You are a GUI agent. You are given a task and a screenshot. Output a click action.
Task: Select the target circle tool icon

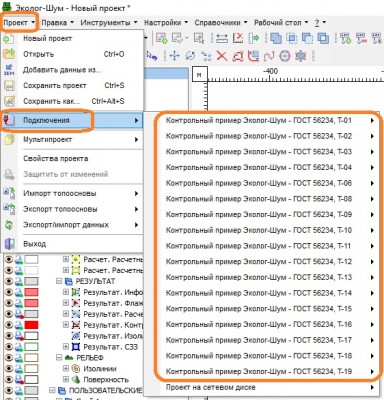pyautogui.click(x=285, y=56)
